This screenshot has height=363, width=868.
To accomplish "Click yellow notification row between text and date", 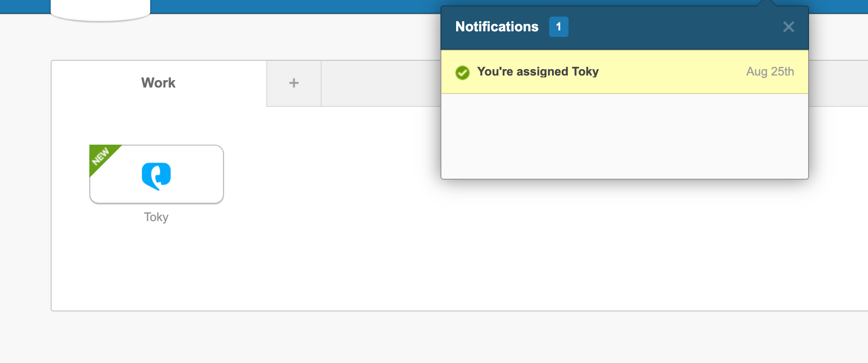I will [x=673, y=72].
